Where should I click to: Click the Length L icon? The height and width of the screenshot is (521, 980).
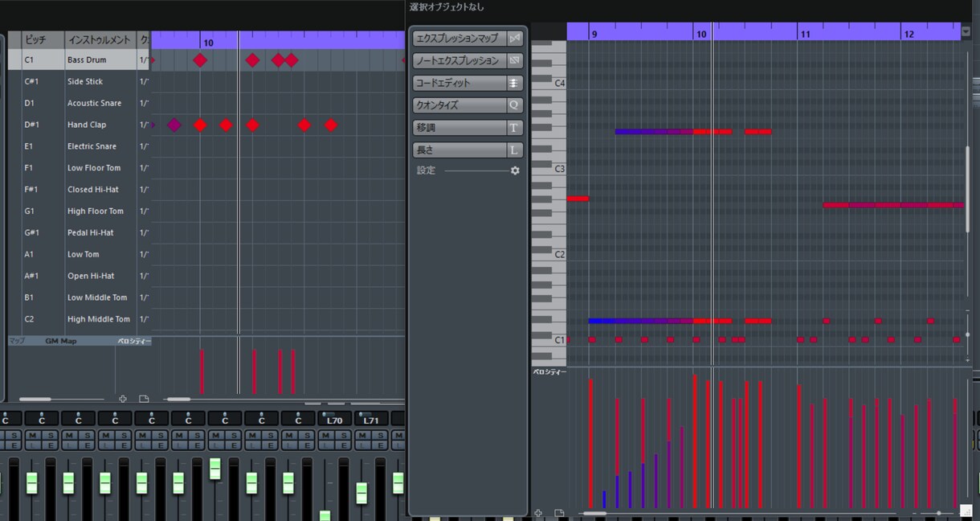tap(515, 150)
